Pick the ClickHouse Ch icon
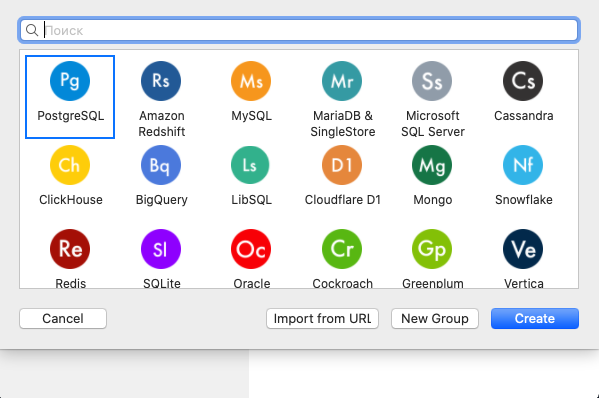The width and height of the screenshot is (599, 398). point(70,165)
